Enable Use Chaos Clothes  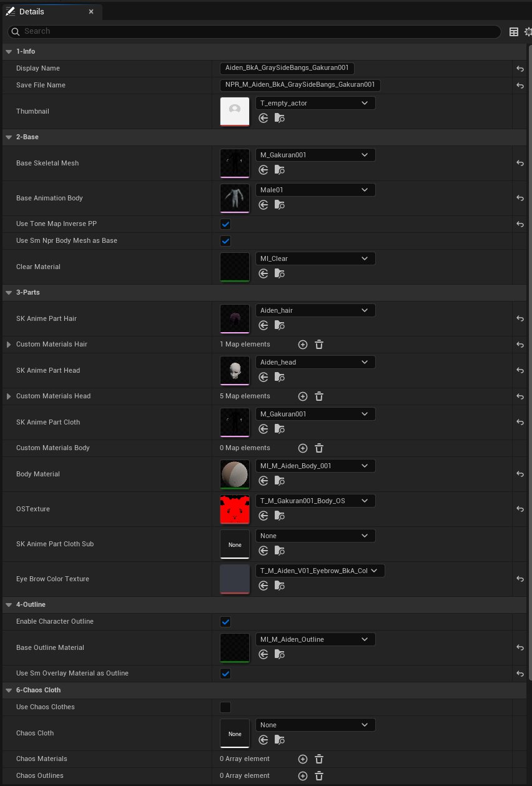(x=225, y=706)
